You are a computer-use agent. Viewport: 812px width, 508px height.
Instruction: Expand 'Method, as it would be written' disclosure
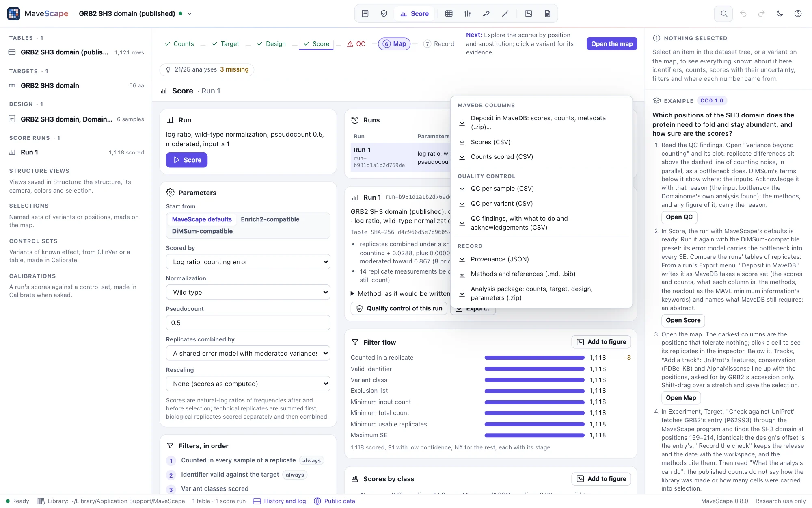pos(400,293)
